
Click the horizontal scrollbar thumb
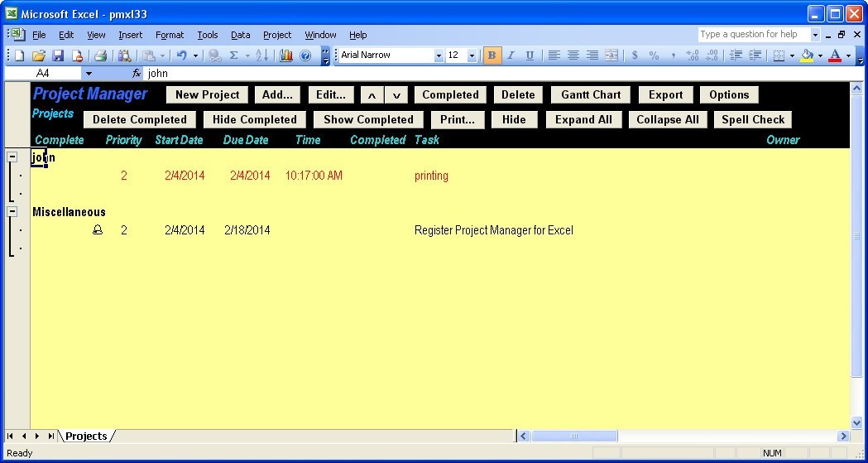[x=574, y=436]
